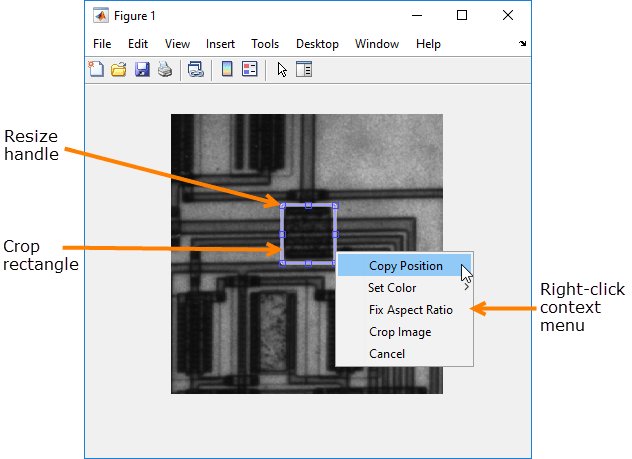The image size is (632, 459).
Task: Save the figure using the floppy disk icon
Action: [142, 70]
